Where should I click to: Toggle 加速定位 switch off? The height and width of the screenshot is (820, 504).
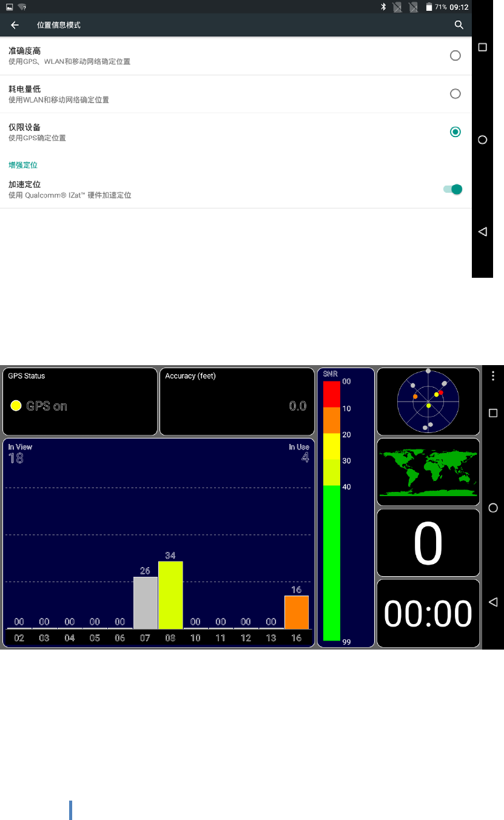click(453, 189)
